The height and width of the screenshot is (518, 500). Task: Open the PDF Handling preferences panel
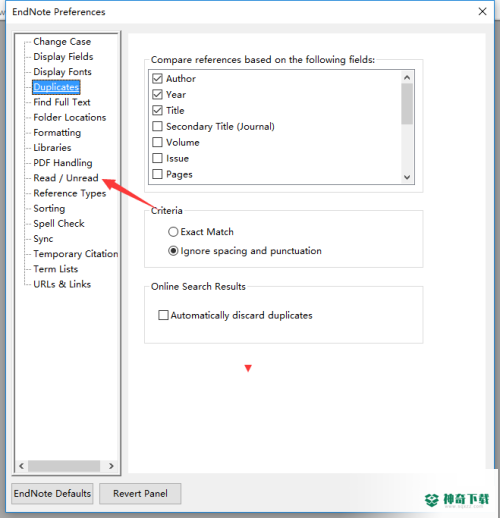(63, 163)
